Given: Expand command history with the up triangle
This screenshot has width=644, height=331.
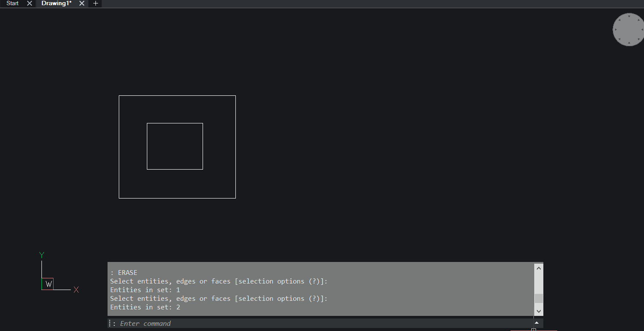Looking at the screenshot, I should click(536, 323).
